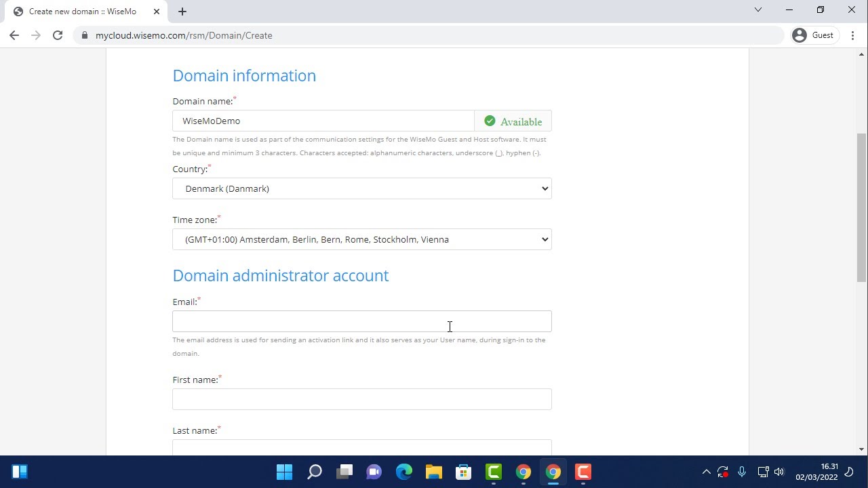Open network settings tray icon

pos(763,472)
